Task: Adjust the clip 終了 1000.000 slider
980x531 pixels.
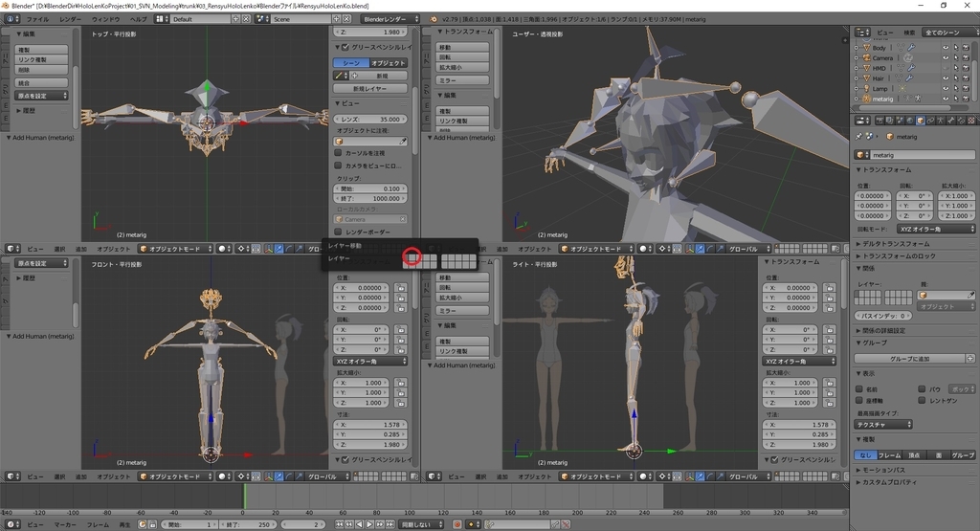Action: point(370,199)
